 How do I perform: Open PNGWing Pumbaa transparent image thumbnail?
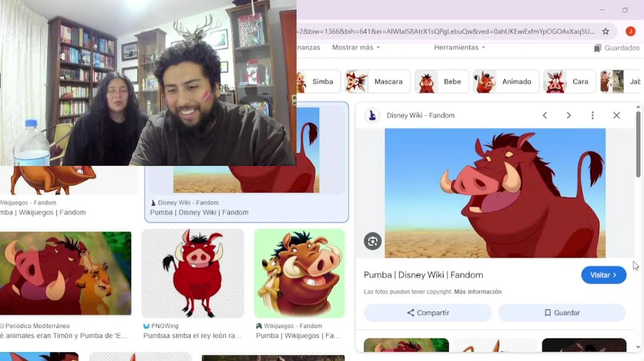193,273
